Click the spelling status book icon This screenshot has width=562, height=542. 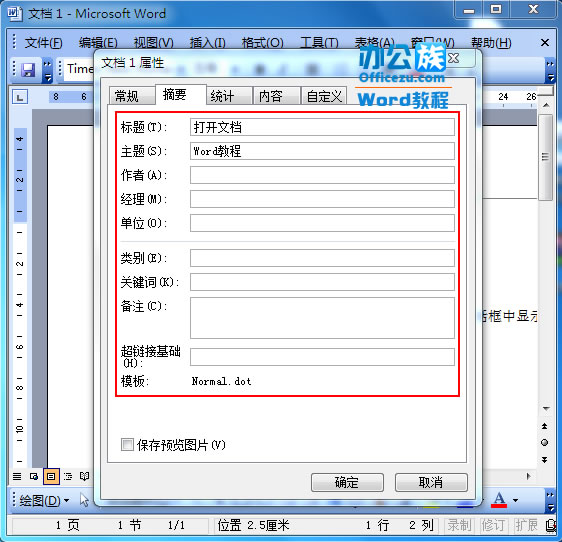coord(551,526)
